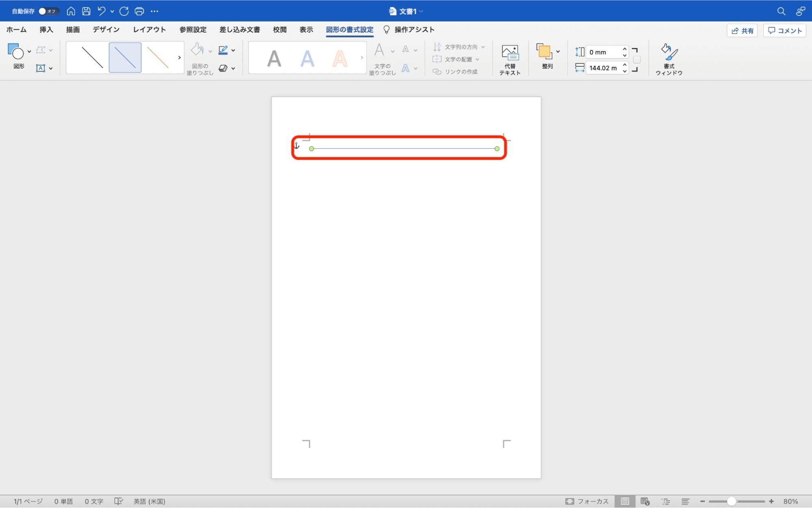Click the object anchor icon on page
Screen dimensions: 812x508
pyautogui.click(x=297, y=145)
